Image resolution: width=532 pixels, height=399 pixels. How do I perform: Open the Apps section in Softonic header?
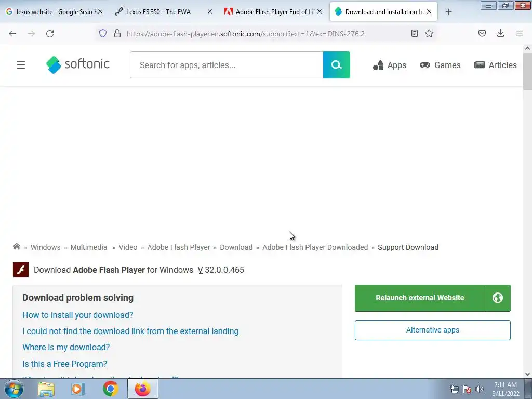point(390,65)
